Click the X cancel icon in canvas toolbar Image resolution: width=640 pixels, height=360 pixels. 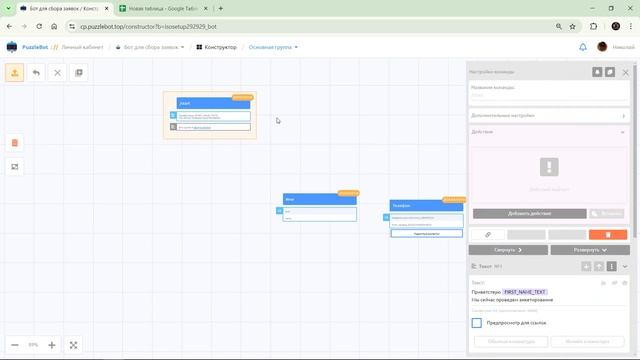click(x=57, y=73)
